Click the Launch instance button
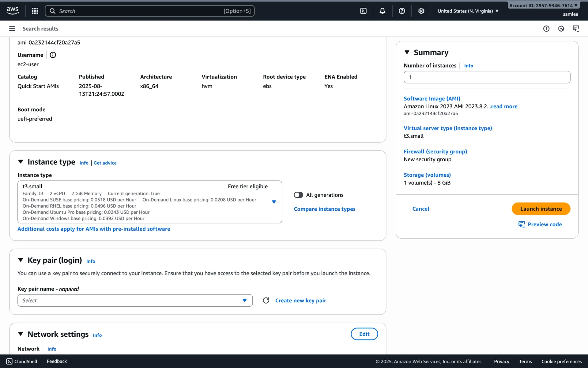Screen dimensions: 588x368 pyautogui.click(x=541, y=209)
